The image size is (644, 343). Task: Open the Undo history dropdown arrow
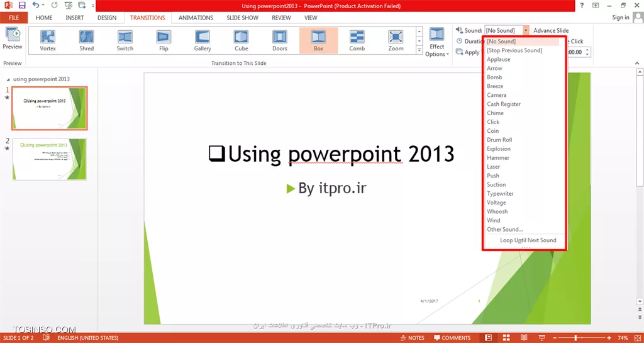click(x=43, y=6)
